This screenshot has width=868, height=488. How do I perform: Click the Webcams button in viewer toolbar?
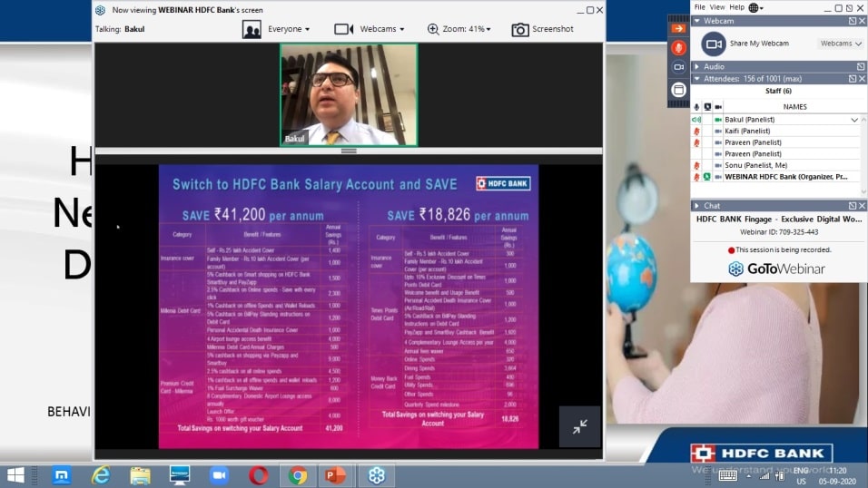click(370, 29)
